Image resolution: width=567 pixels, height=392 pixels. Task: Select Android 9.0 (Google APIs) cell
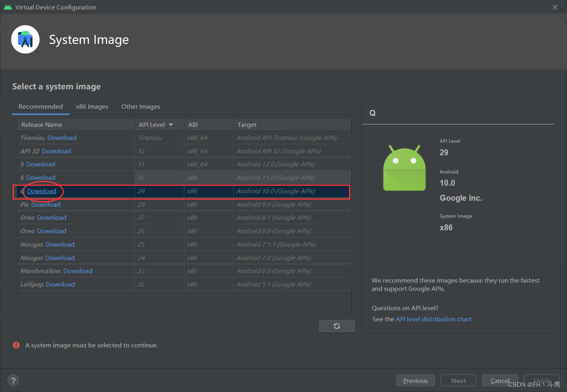point(292,205)
